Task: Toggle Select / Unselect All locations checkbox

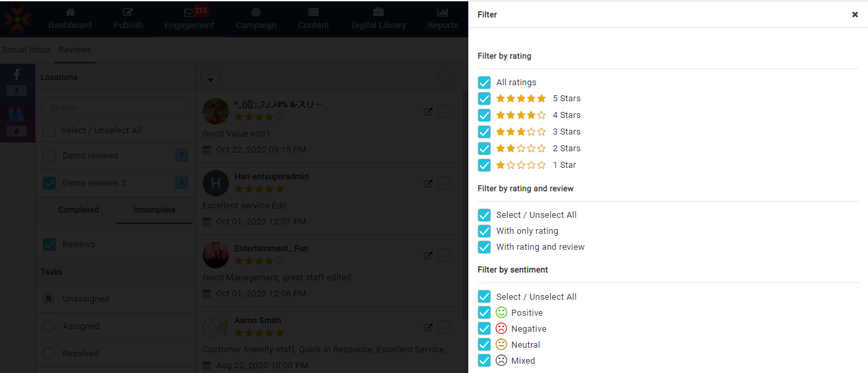Action: tap(49, 131)
